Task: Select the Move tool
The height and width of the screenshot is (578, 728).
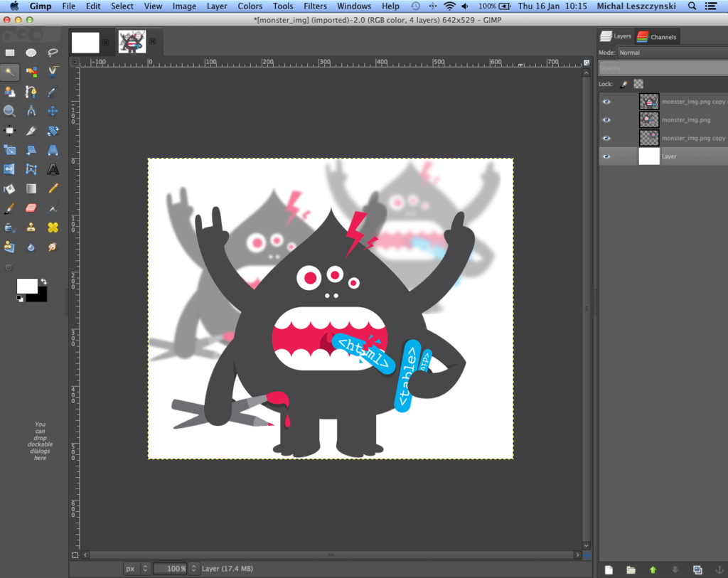Action: [x=53, y=111]
